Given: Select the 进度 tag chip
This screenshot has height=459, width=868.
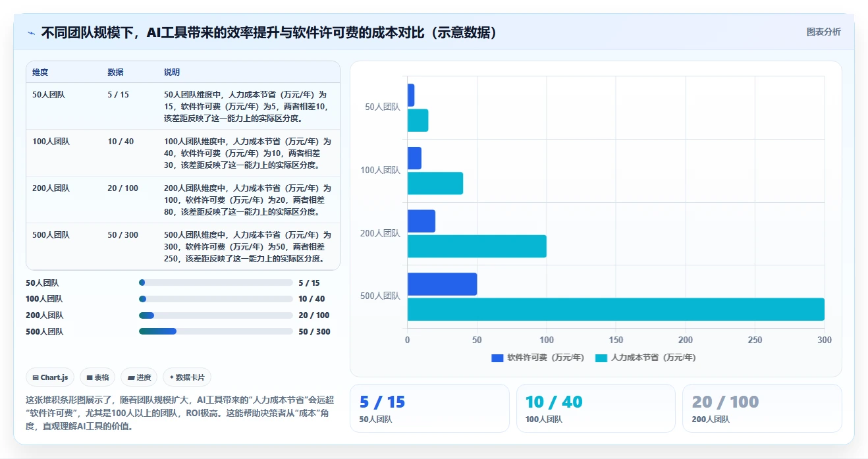Looking at the screenshot, I should 139,377.
